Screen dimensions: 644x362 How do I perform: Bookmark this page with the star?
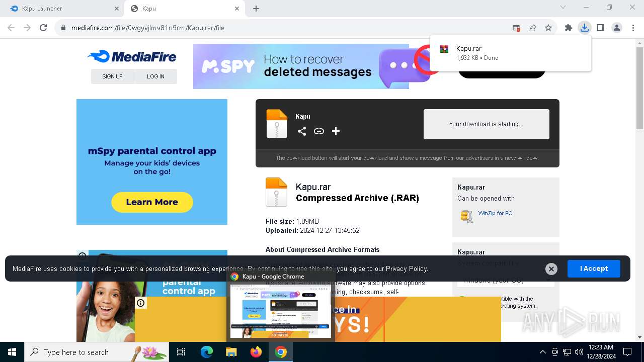click(548, 28)
